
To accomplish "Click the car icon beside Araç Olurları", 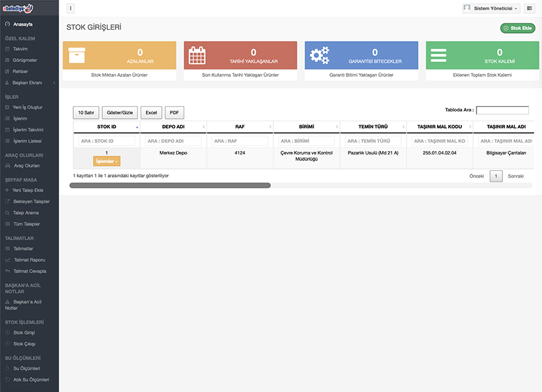I will pyautogui.click(x=7, y=166).
